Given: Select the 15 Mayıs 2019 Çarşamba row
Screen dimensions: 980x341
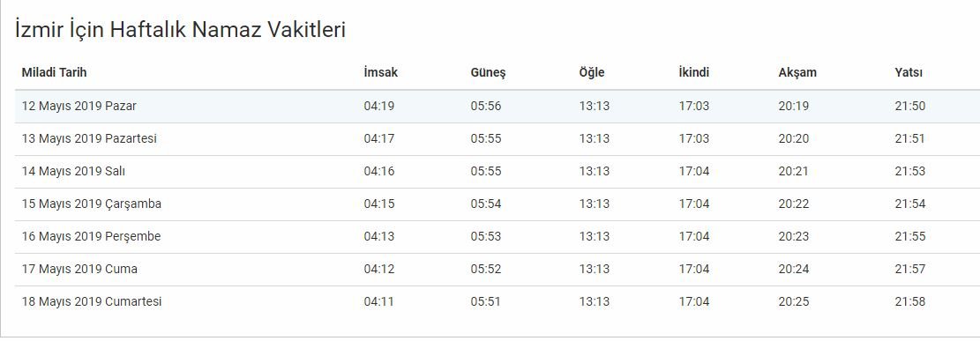Looking at the screenshot, I should (497, 204).
